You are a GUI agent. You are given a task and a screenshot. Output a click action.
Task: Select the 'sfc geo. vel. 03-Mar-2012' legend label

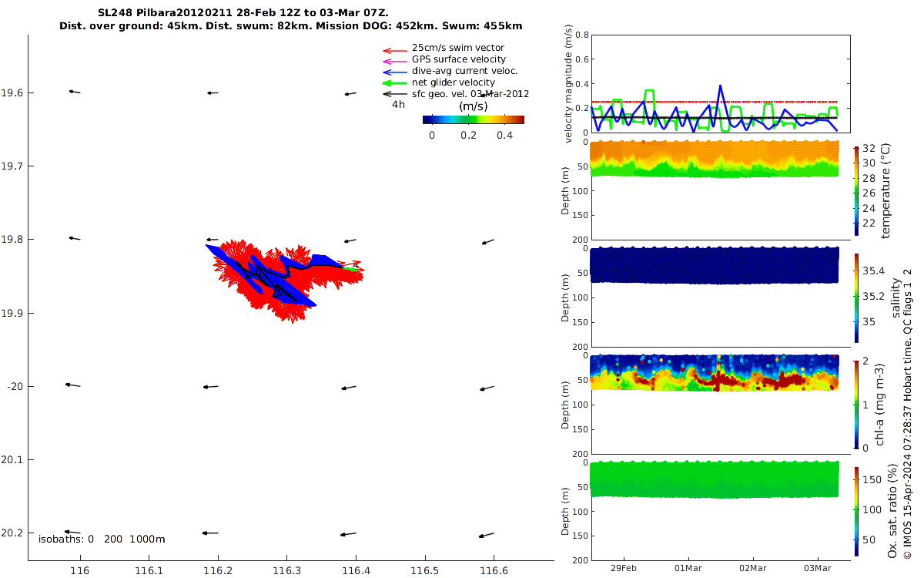(x=470, y=94)
